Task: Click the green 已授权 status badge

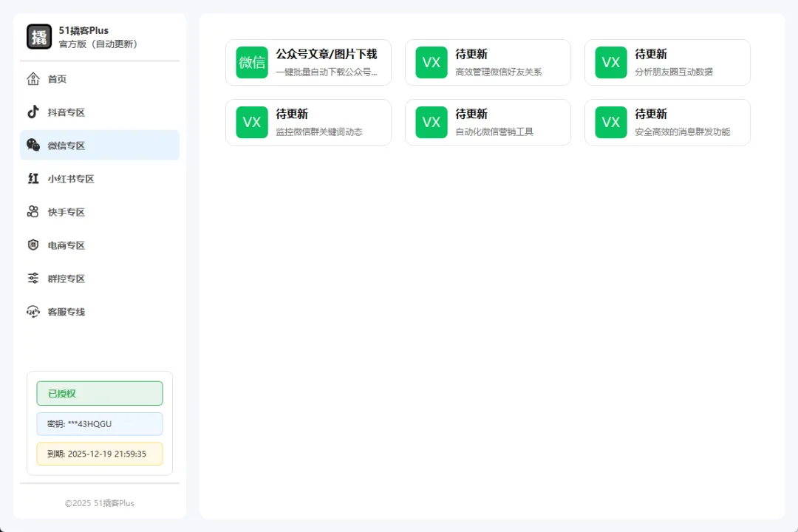Action: 100,394
